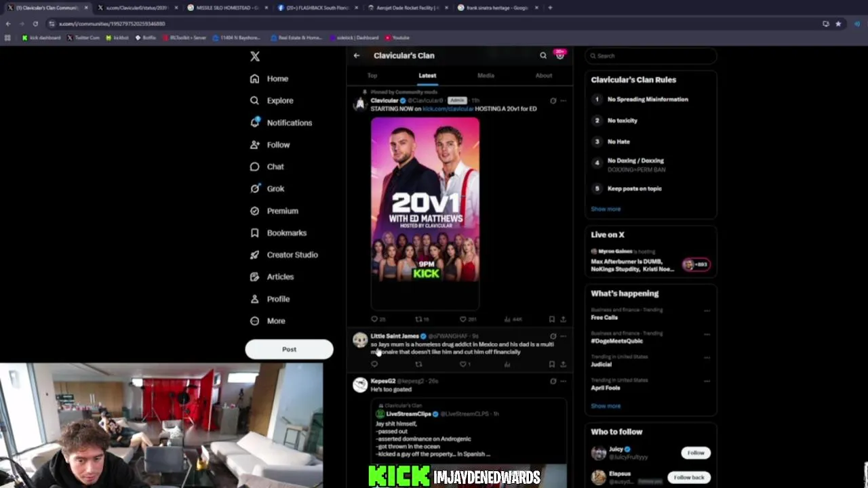Viewport: 868px width, 488px height.
Task: Click Grok icon on Clavicular's pinned post
Action: click(553, 100)
